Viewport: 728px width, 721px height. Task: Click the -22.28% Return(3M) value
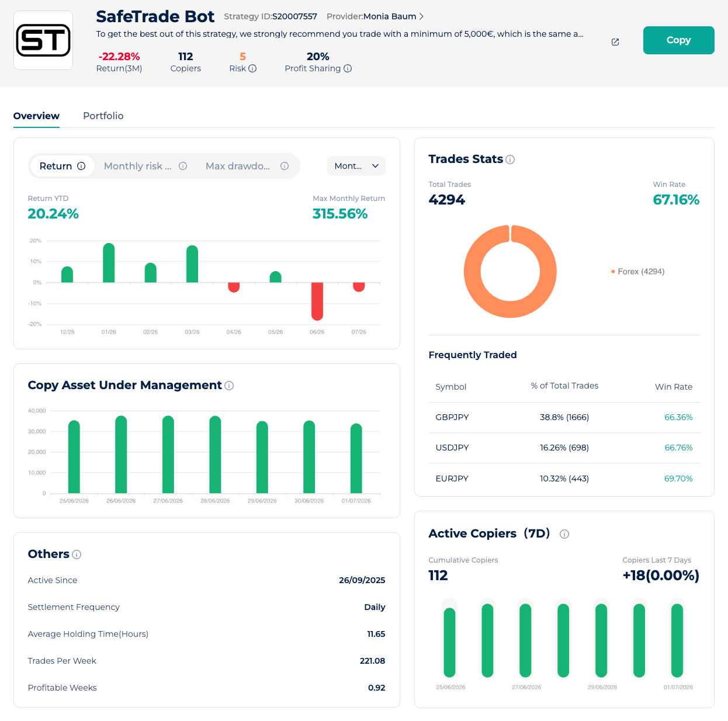(119, 57)
